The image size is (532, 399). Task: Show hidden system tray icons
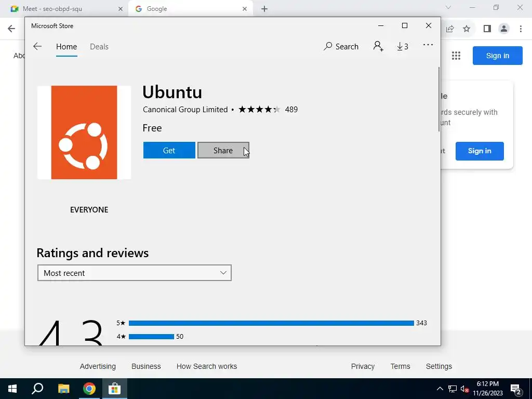(440, 389)
